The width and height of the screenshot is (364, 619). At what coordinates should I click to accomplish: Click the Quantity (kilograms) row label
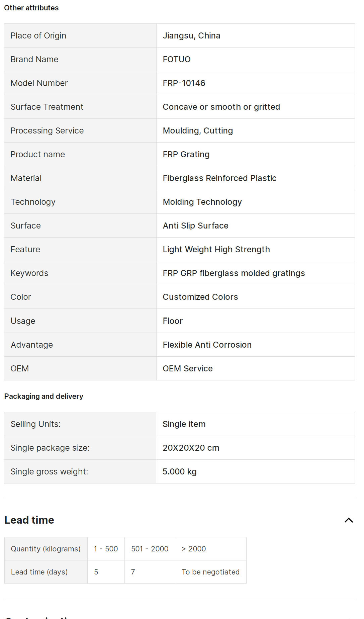[x=45, y=549]
